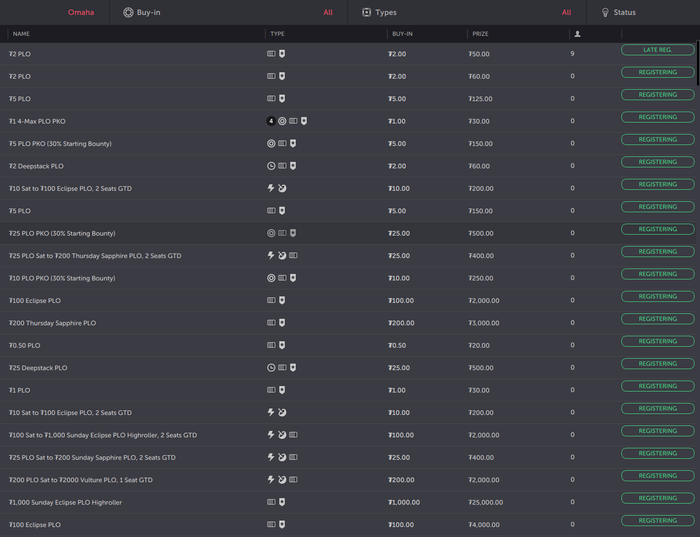Switch to the Omaha tab

click(x=81, y=12)
